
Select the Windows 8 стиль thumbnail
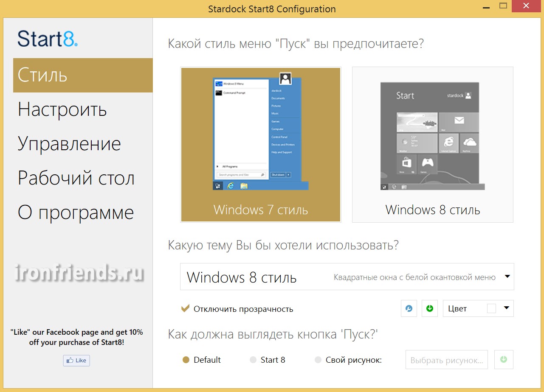(x=433, y=145)
